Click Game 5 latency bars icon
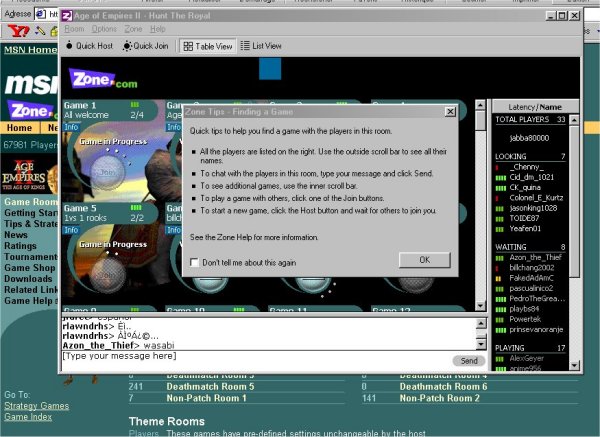Viewport: 600px width, 437px height. (x=136, y=207)
